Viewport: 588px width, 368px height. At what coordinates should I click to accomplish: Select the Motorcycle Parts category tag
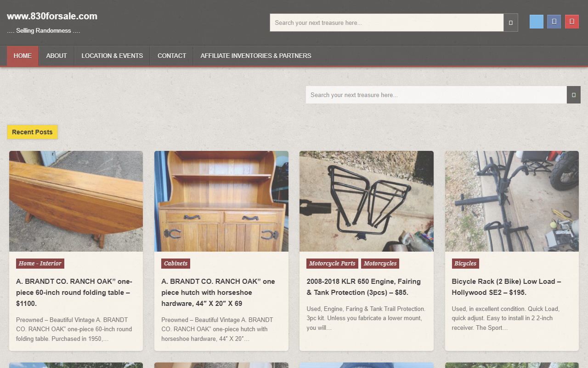pos(332,264)
